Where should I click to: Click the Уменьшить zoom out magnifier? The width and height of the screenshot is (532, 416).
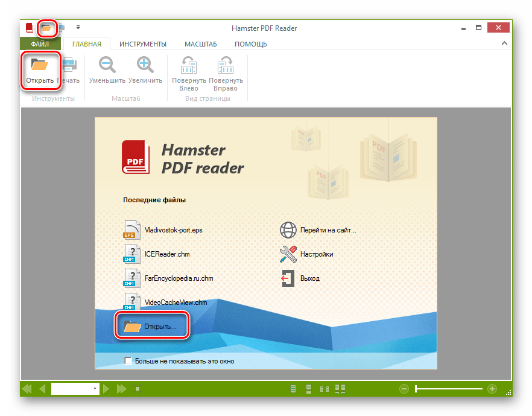(x=107, y=65)
